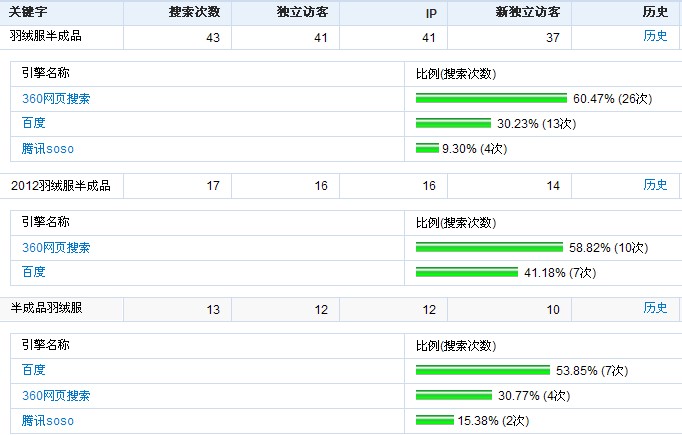Open 历史 link for 羽绒服半成品 keyword
The image size is (682, 435).
pyautogui.click(x=655, y=36)
